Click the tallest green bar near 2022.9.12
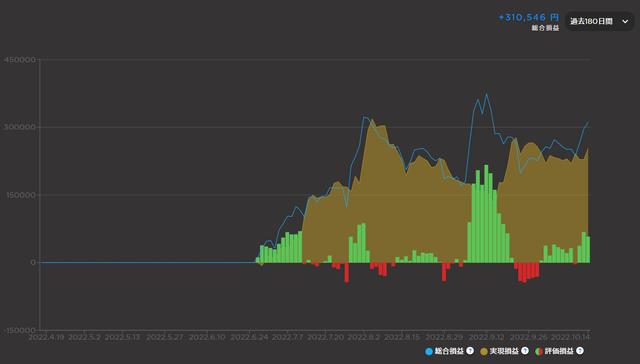Screen dimensions: 640x364 tap(486, 214)
